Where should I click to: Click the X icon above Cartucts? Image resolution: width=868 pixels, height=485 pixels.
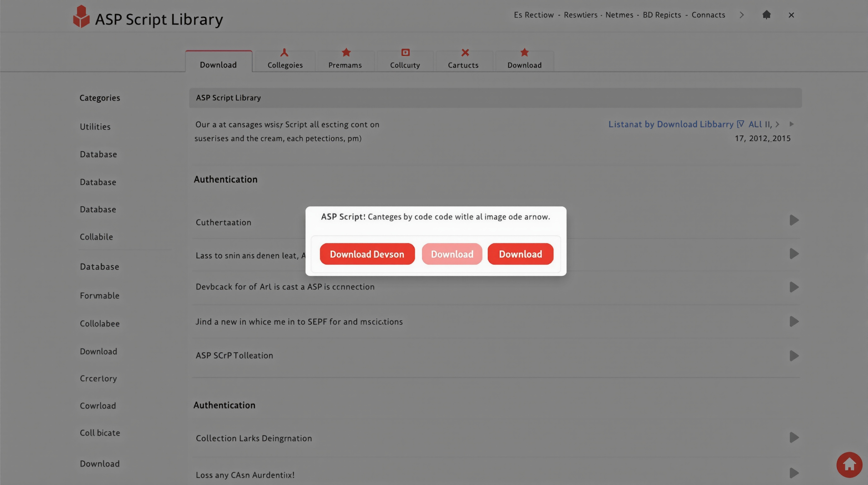[x=465, y=53]
